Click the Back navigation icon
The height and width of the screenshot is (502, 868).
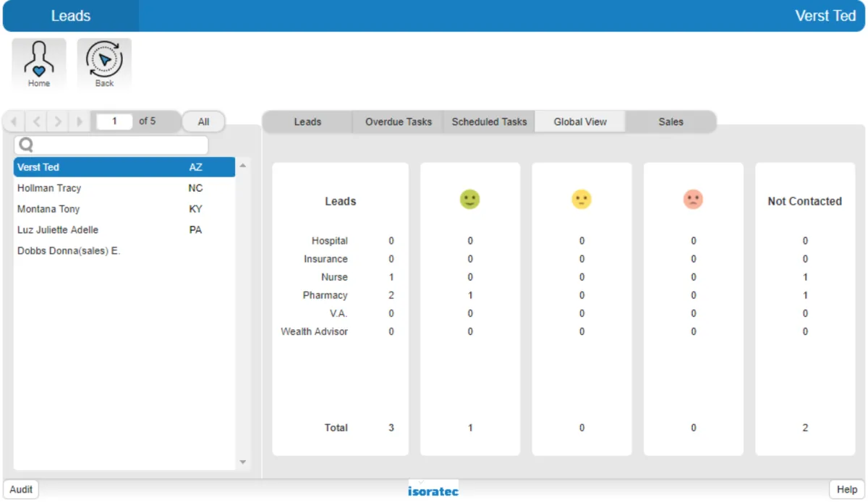point(104,64)
